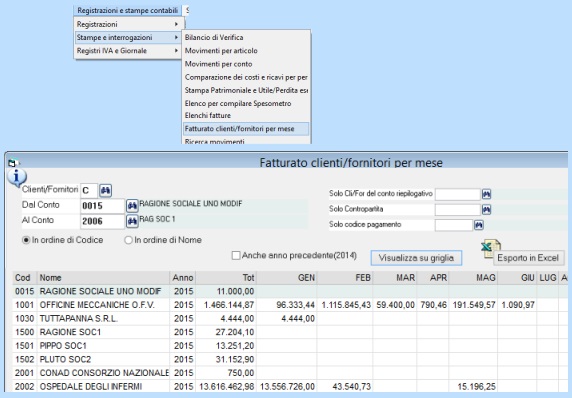The image size is (572, 398).
Task: Expand Registri IVA e Giornale submenu
Action: 127,51
